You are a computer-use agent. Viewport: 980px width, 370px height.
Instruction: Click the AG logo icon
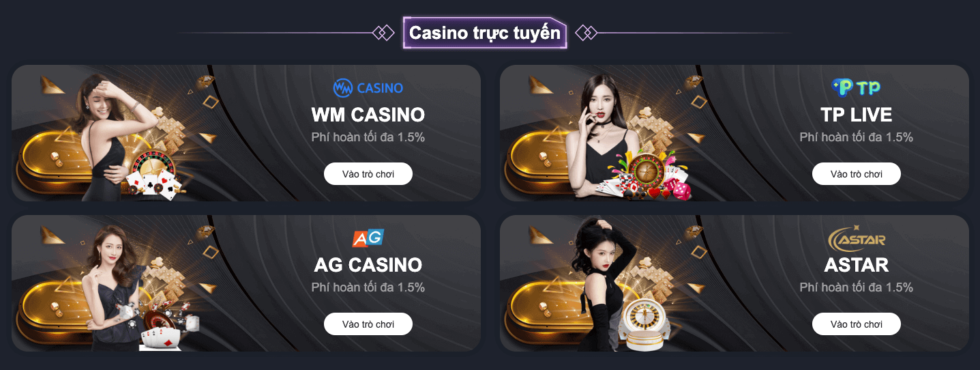point(368,238)
